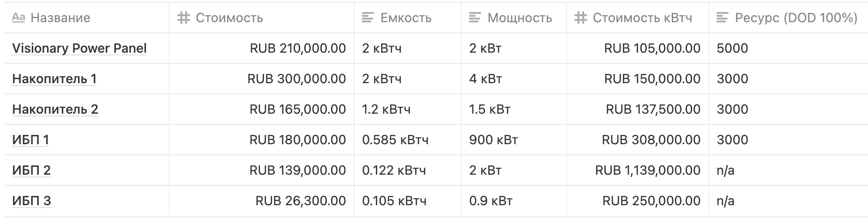The width and height of the screenshot is (868, 220).
Task: Open the Стоимость кВтч column header menu
Action: coord(638,18)
